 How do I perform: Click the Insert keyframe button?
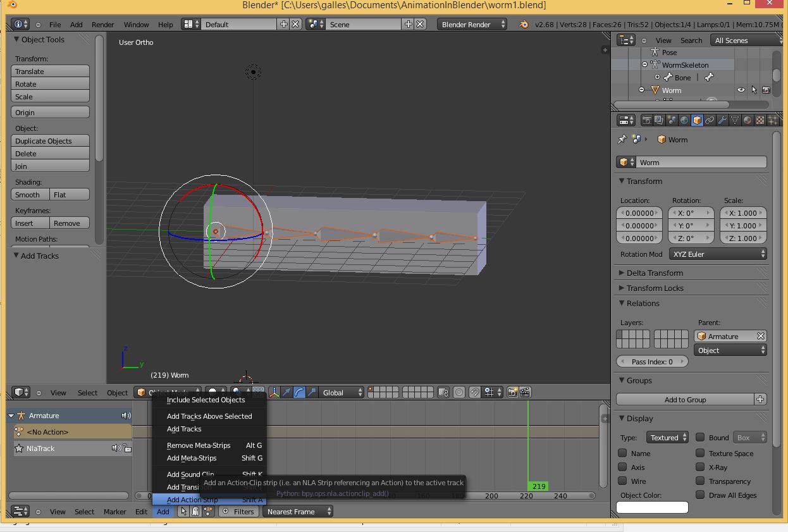tap(30, 223)
